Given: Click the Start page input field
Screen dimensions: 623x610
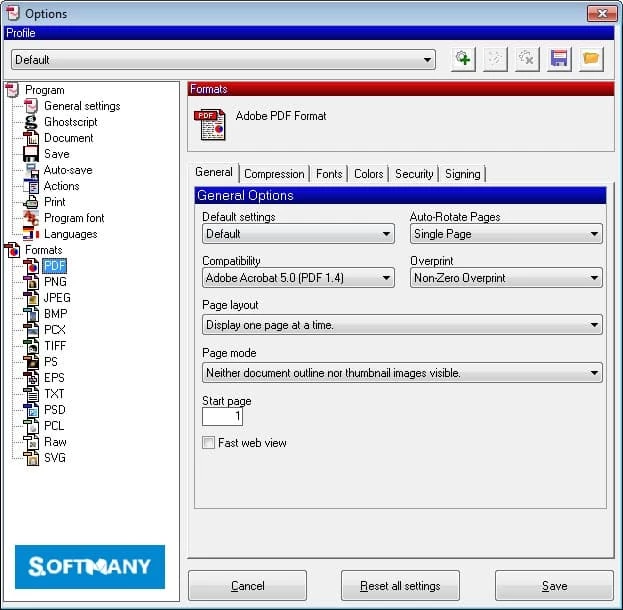Looking at the screenshot, I should (x=222, y=416).
